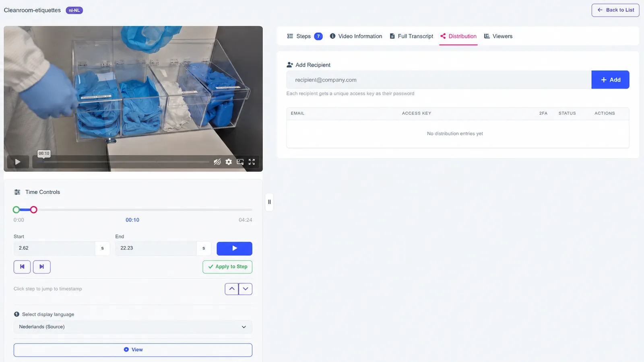644x362 pixels.
Task: Click the ACCESS KEY column header
Action: tap(416, 113)
